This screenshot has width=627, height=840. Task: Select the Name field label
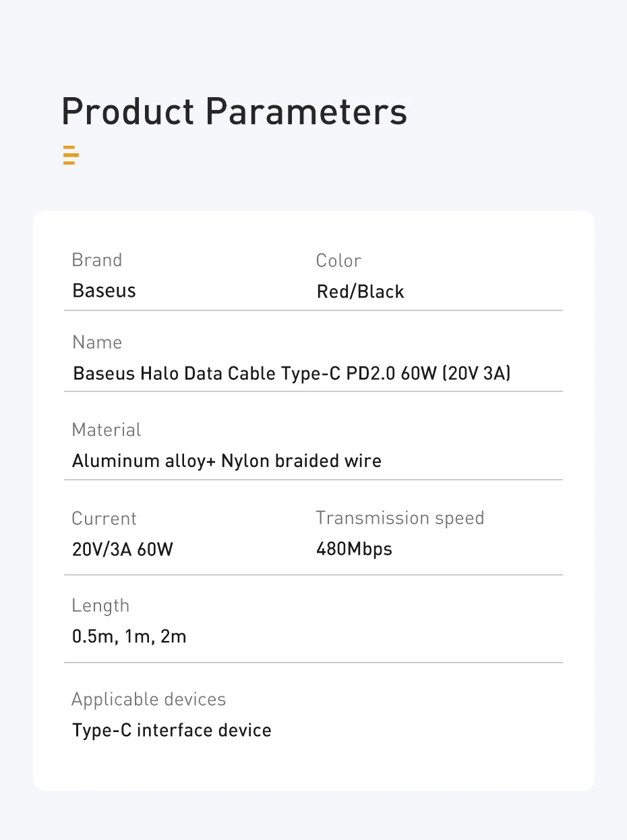pyautogui.click(x=97, y=342)
